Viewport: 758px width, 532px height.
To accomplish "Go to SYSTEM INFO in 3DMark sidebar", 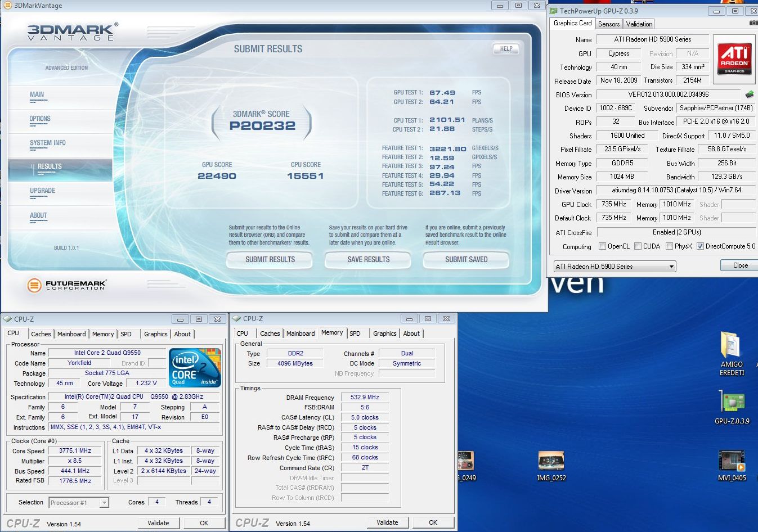I will pyautogui.click(x=48, y=143).
